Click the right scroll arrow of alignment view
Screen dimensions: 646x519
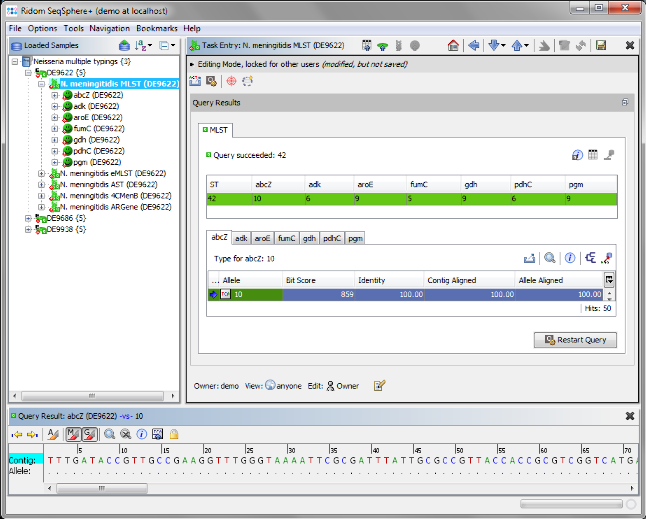point(632,488)
